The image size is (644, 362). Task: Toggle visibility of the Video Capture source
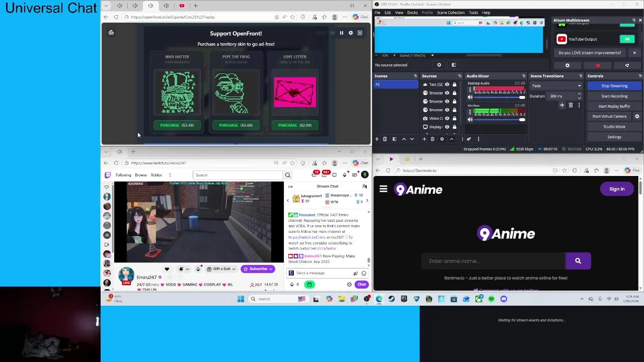pyautogui.click(x=447, y=118)
